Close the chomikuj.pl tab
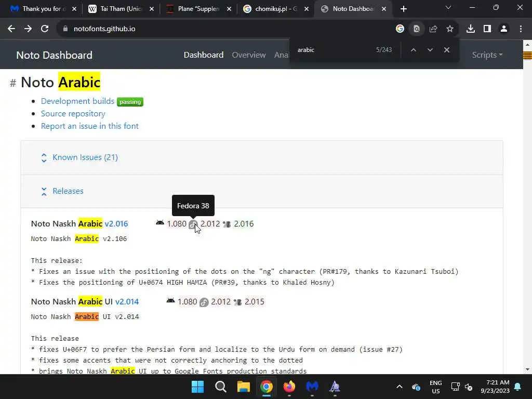Screen dimensions: 532x399 coord(307,9)
